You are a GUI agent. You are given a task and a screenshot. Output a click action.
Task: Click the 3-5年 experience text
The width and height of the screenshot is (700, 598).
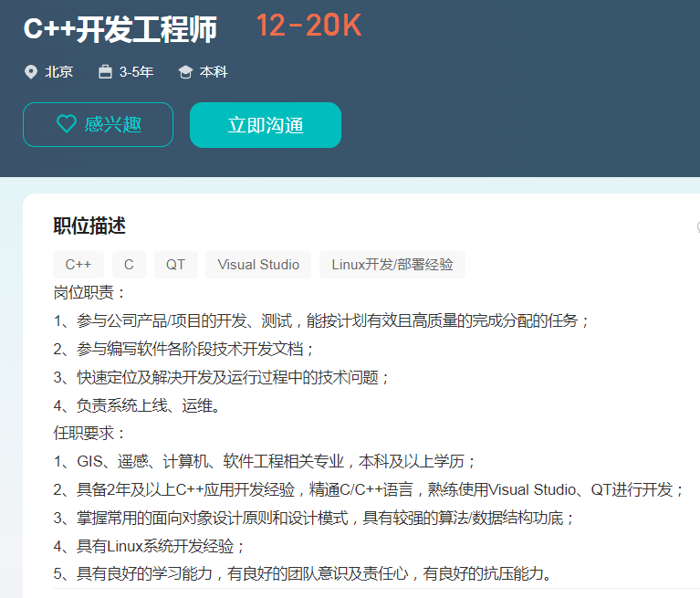tap(136, 72)
